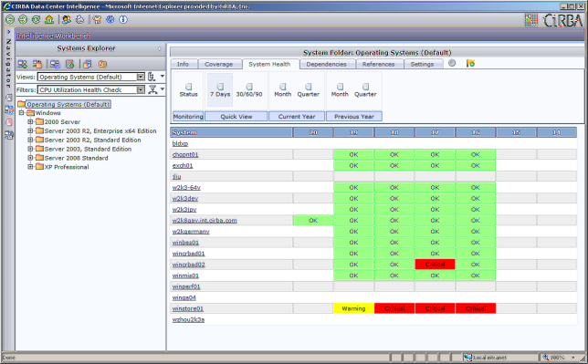This screenshot has height=364, width=588.
Task: Select Operating Systems (Default) tree root
Action: click(68, 104)
